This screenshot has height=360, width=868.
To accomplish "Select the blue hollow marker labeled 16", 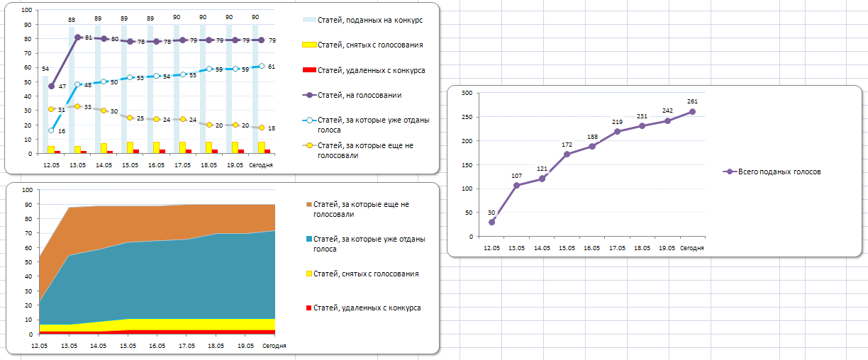I will [51, 130].
